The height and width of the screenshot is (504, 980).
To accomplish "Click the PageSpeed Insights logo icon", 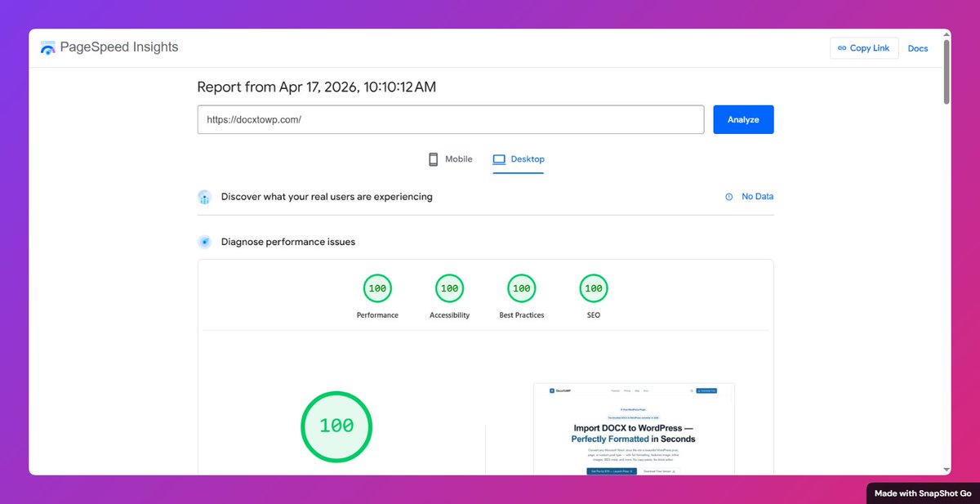I will coord(48,47).
